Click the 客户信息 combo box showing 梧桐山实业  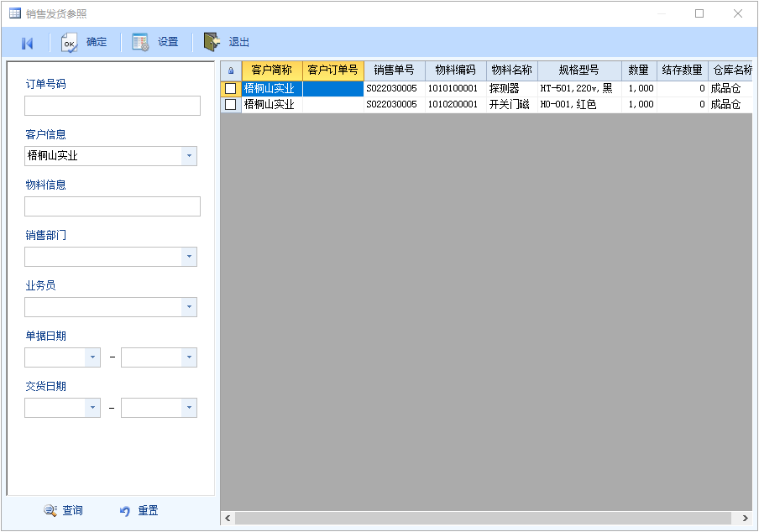111,156
